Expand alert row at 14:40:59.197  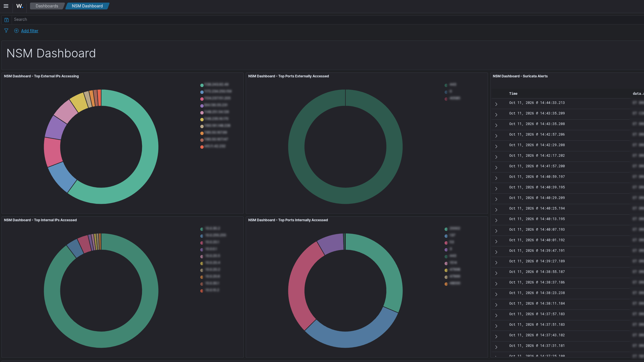(x=496, y=178)
